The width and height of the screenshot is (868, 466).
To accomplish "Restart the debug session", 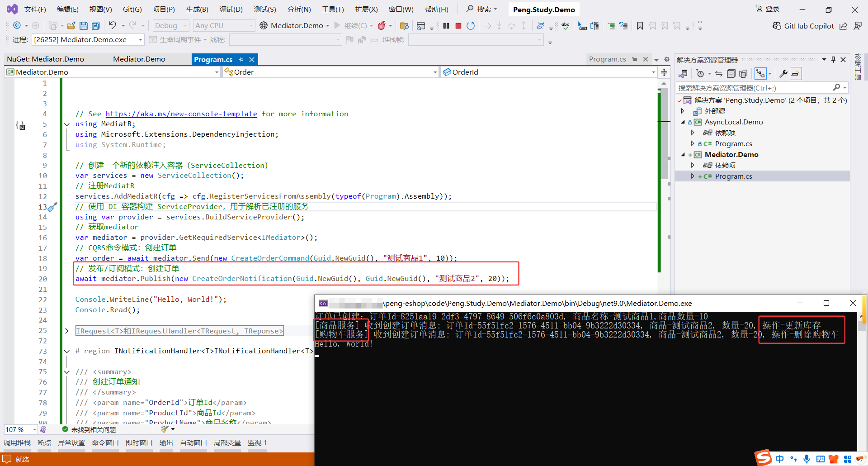I will pos(471,26).
